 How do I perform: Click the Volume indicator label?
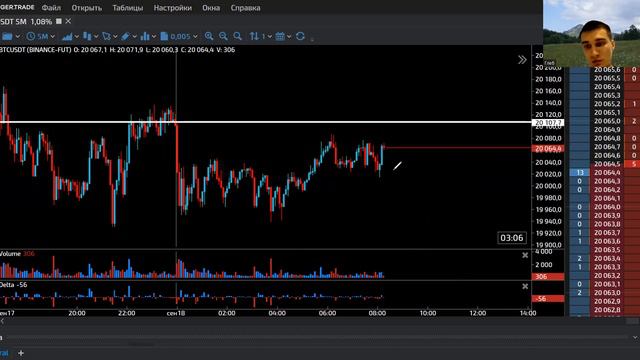10,253
